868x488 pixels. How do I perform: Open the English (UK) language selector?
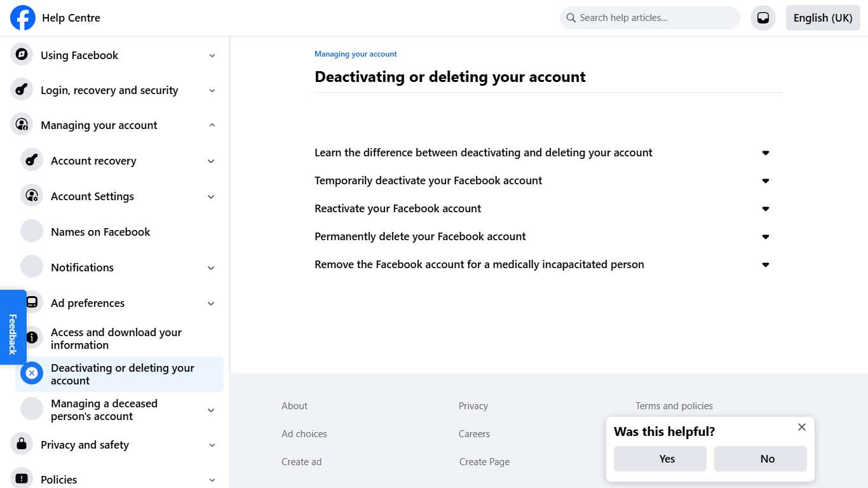pyautogui.click(x=822, y=18)
